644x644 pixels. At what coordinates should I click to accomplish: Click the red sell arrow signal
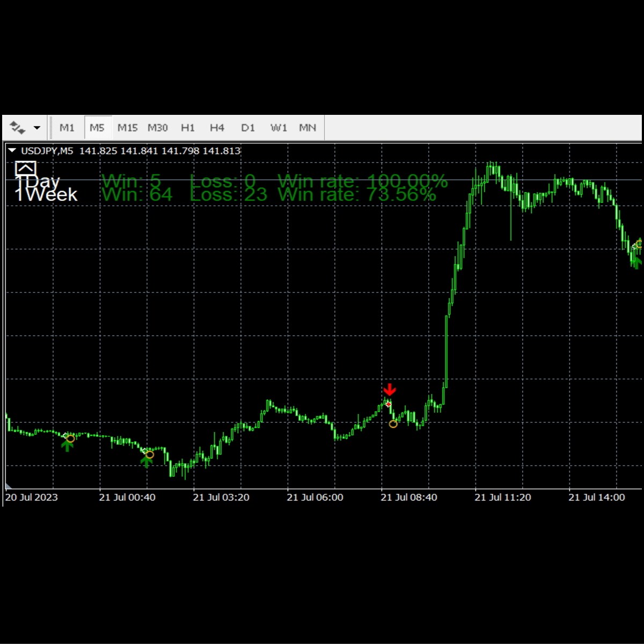390,390
